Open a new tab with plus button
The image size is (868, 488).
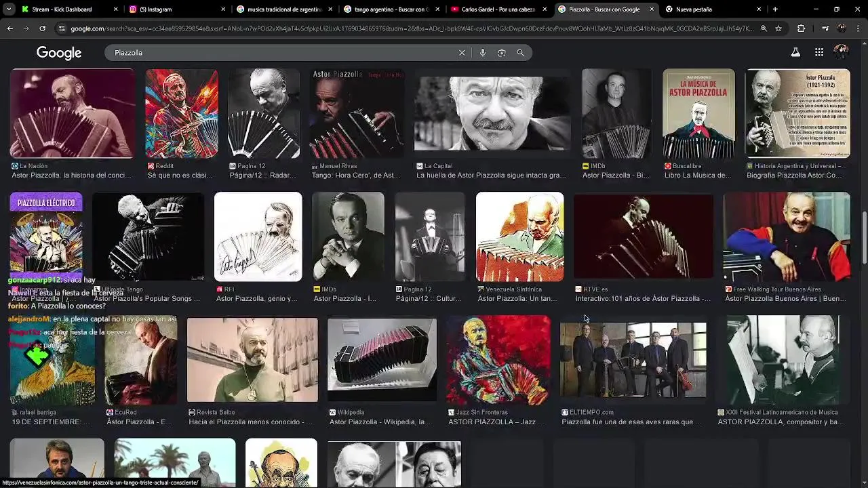coord(775,9)
